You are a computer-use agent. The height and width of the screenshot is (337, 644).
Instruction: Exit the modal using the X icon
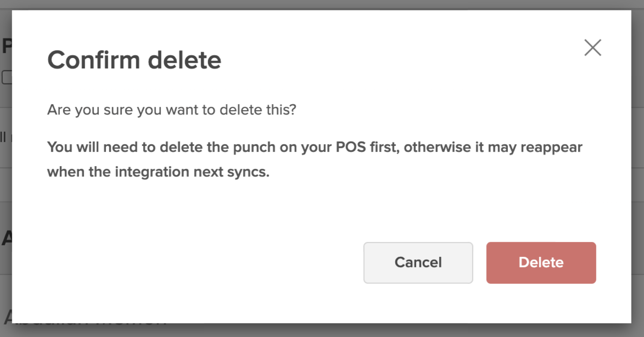pos(593,47)
